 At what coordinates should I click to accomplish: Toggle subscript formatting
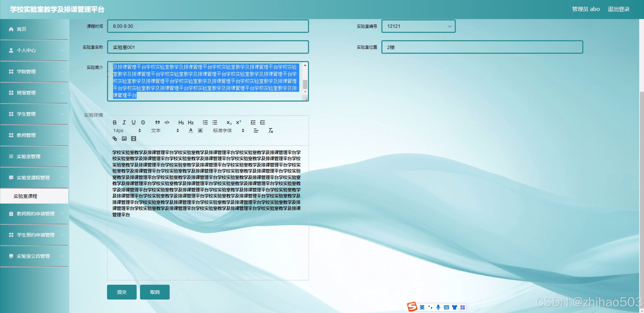pyautogui.click(x=229, y=122)
